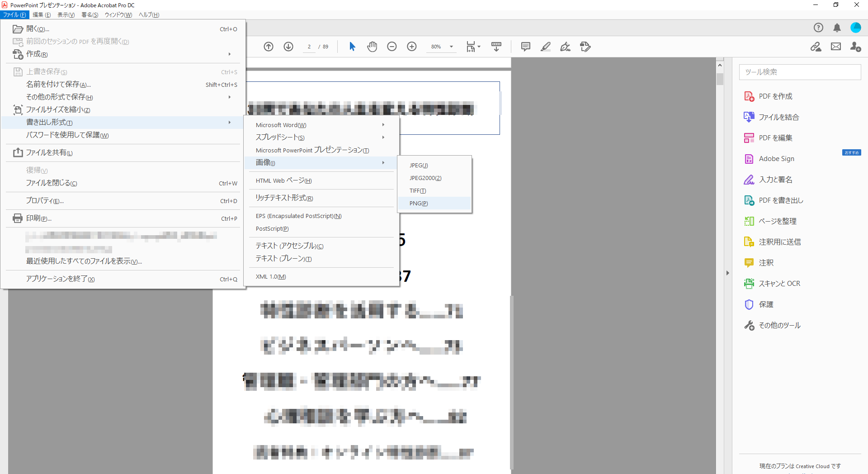
Task: Select 開く menu entry
Action: [123, 29]
